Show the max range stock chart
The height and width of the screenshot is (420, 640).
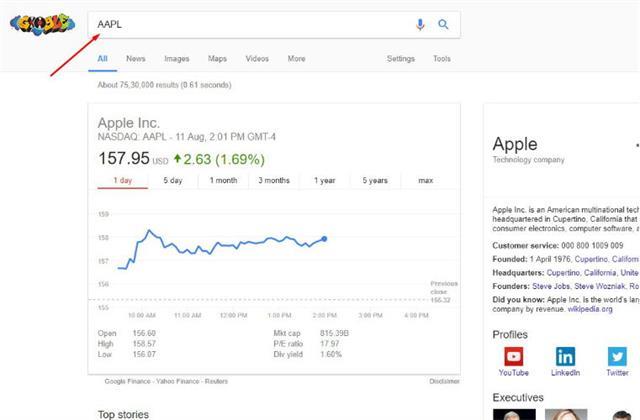[426, 180]
